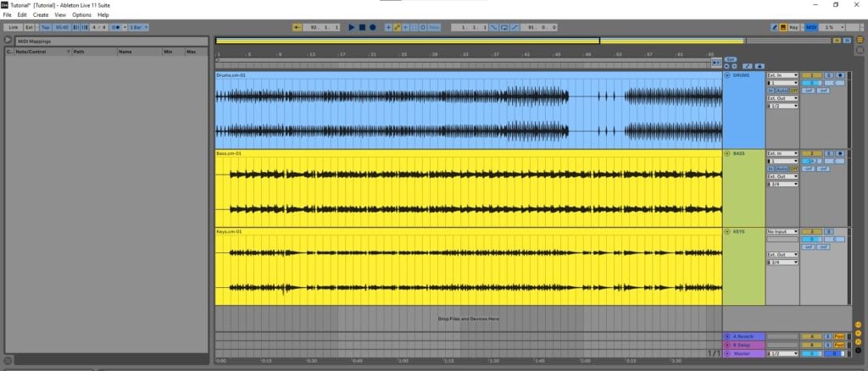868x371 pixels.
Task: Show or hide Track Delay section
Action: click(858, 350)
